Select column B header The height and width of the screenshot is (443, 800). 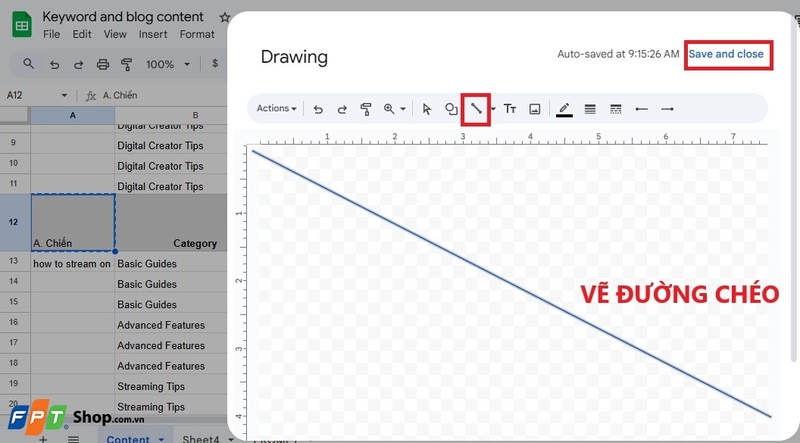(x=195, y=115)
